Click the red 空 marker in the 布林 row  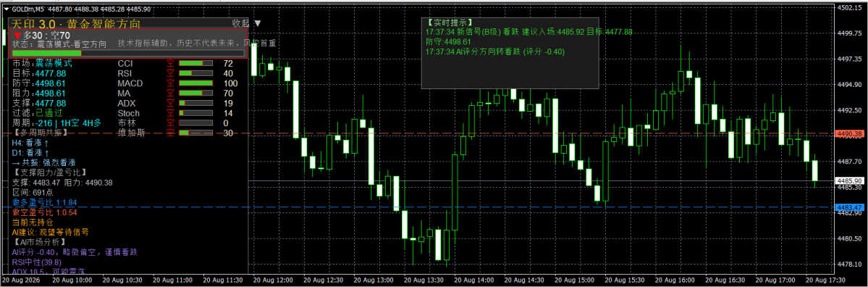(171, 123)
